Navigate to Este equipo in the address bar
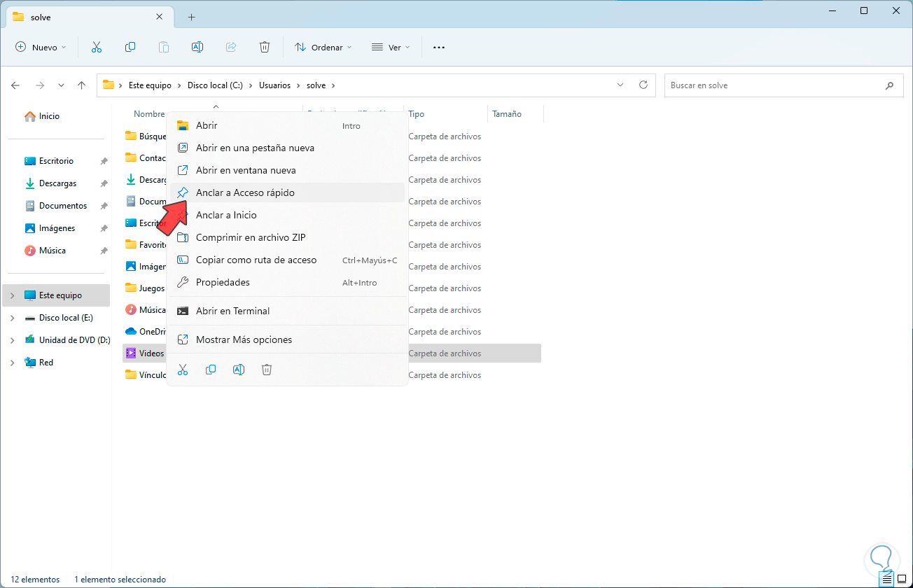Screen dimensions: 913x588 (150, 85)
